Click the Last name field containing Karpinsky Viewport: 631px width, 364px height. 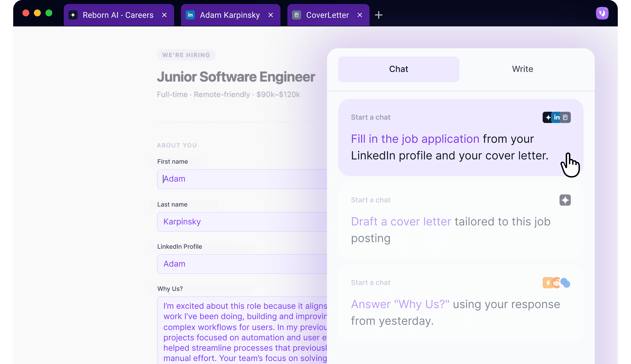pyautogui.click(x=242, y=222)
